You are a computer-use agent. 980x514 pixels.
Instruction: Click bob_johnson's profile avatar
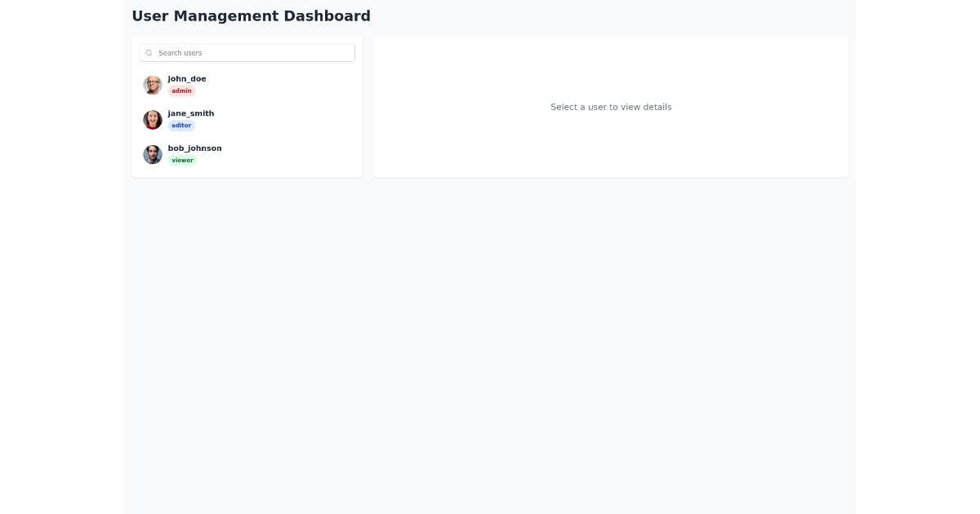point(153,154)
